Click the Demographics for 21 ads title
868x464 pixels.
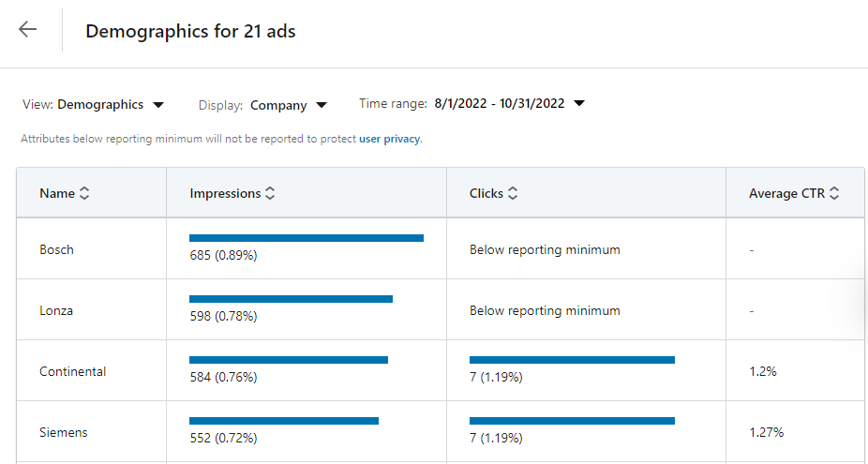(x=190, y=31)
